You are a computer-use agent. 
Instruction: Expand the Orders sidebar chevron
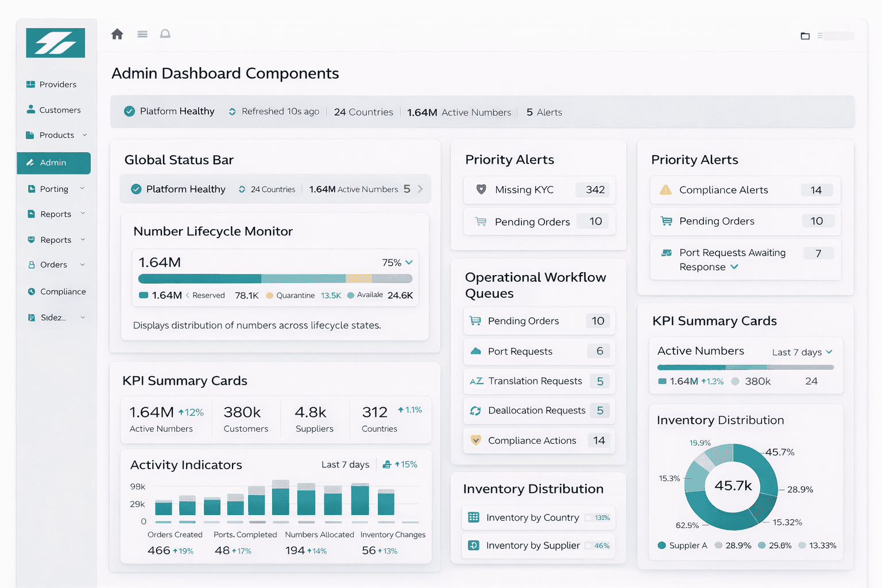click(83, 265)
